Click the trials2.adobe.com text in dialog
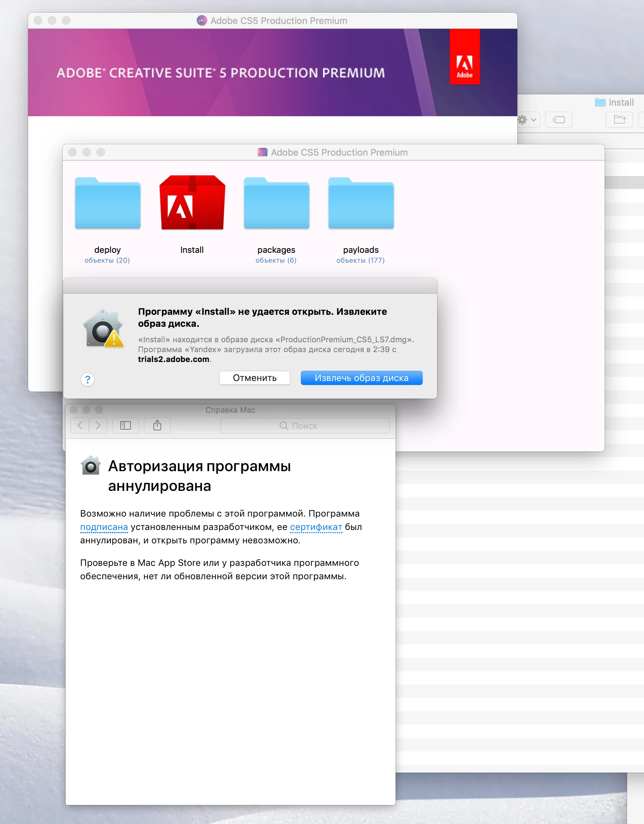This screenshot has width=644, height=824. tap(173, 359)
